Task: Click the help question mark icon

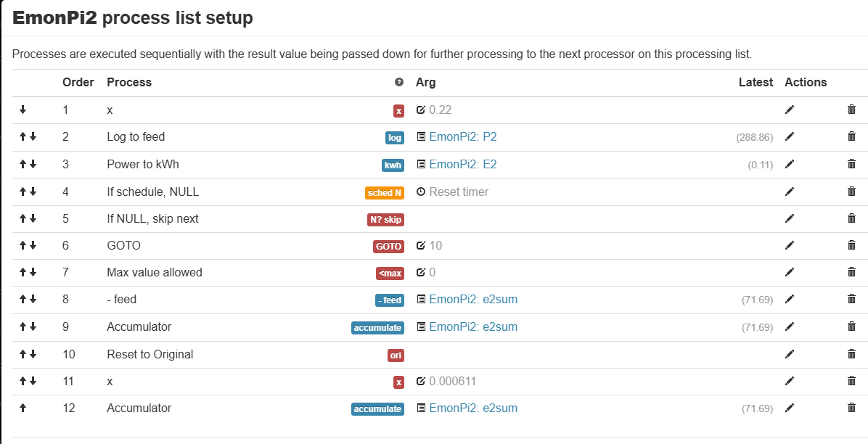Action: click(399, 82)
